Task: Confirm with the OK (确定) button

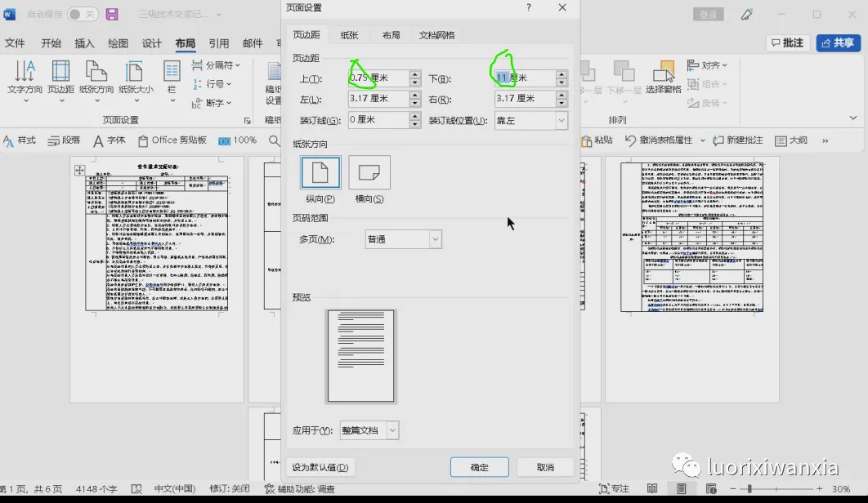Action: pos(480,467)
